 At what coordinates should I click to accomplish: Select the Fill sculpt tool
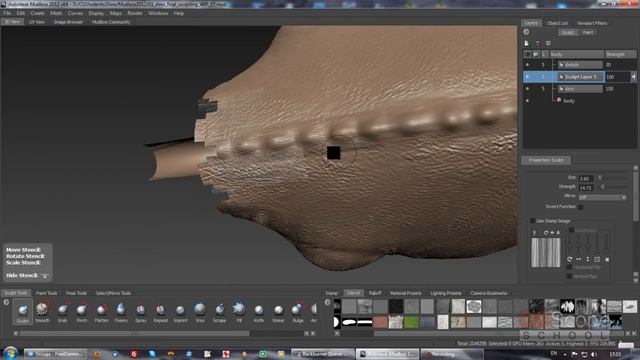239,312
